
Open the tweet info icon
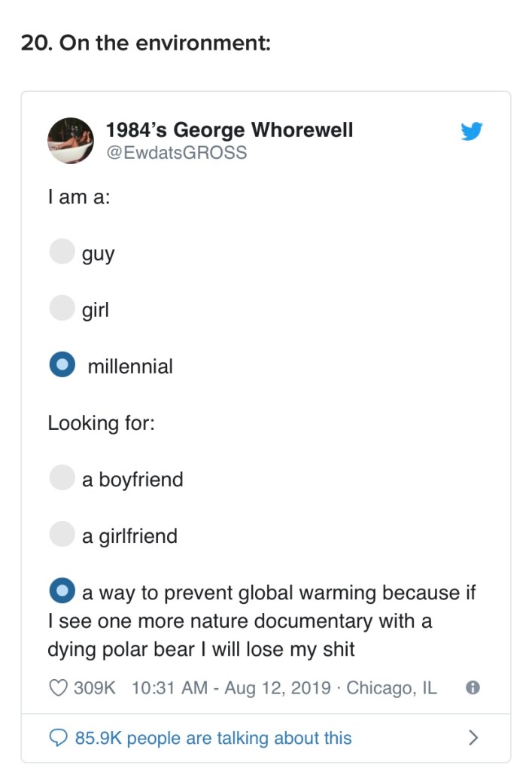pos(472,687)
